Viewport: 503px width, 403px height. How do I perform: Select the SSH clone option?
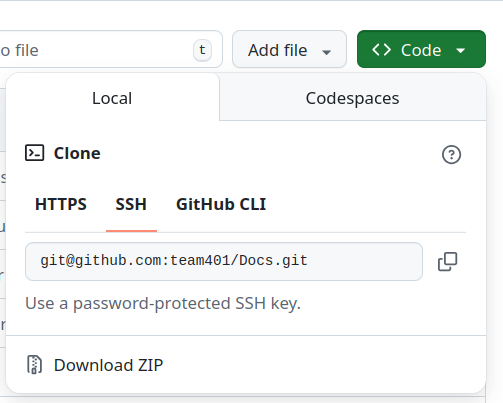[131, 204]
